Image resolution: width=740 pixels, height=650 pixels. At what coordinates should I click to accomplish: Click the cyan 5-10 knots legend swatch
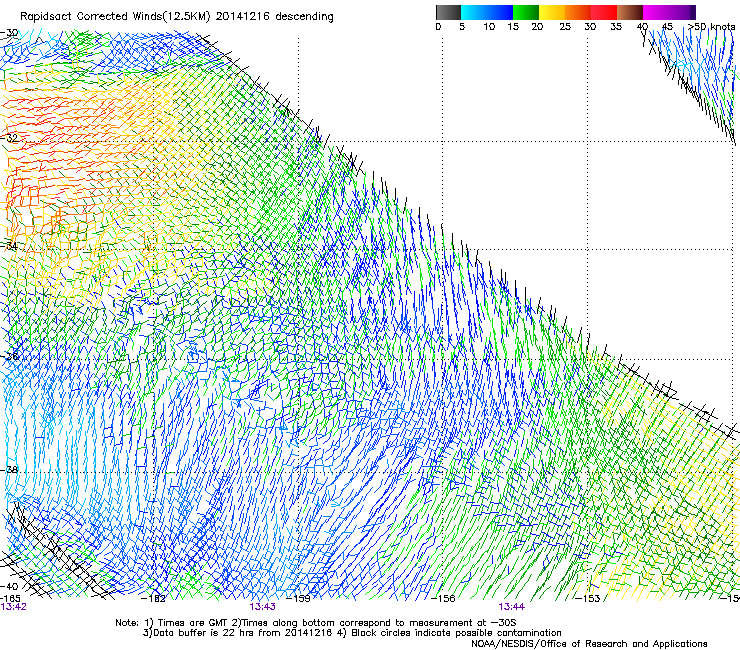pyautogui.click(x=474, y=12)
